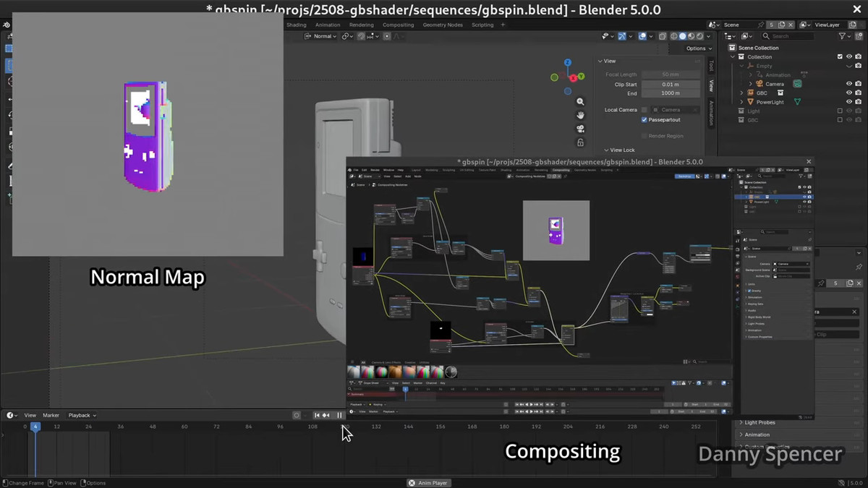The width and height of the screenshot is (868, 488).
Task: Toggle Collection exclude checkbox in outliner
Action: [x=840, y=56]
